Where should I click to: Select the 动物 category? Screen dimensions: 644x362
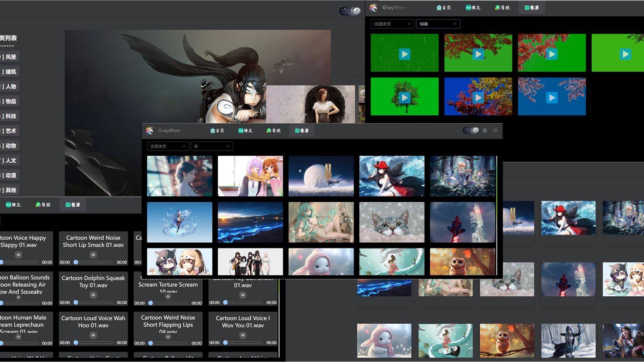(x=10, y=146)
